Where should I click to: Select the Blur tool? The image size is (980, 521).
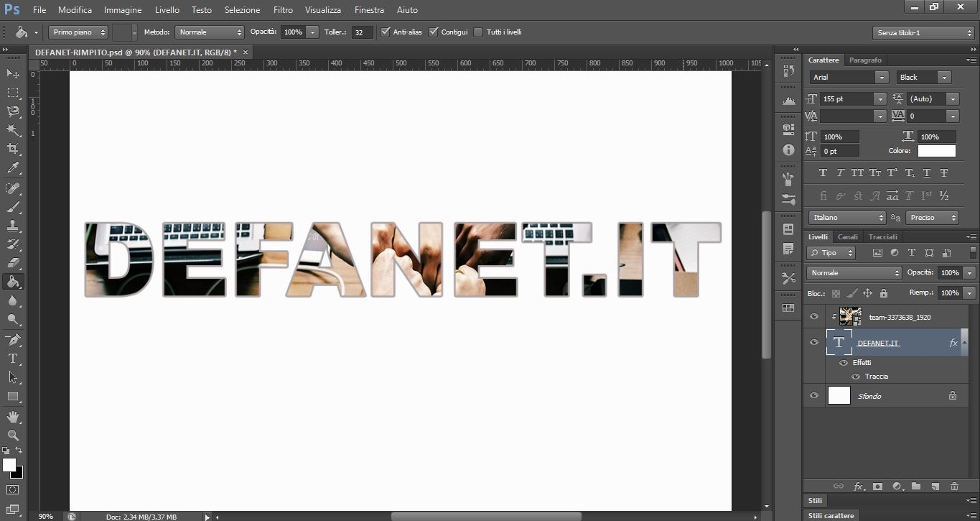click(13, 300)
